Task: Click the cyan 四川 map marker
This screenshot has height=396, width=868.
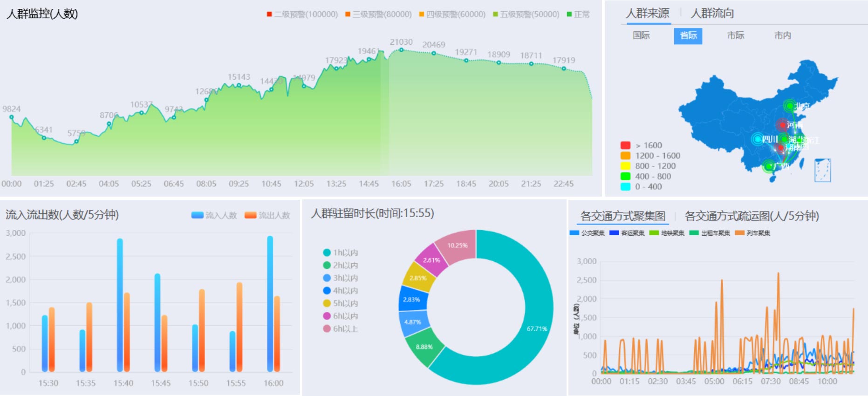Action: (x=758, y=139)
